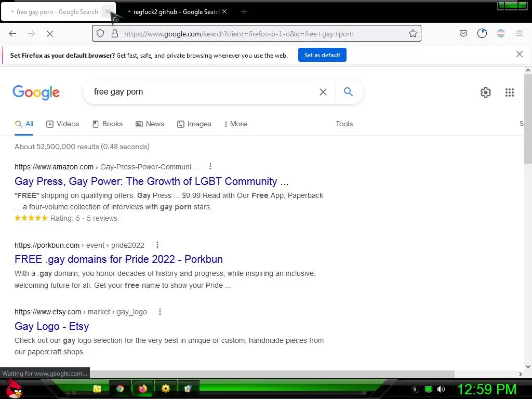
Task: Open the Angry Birds start button
Action: point(14,389)
